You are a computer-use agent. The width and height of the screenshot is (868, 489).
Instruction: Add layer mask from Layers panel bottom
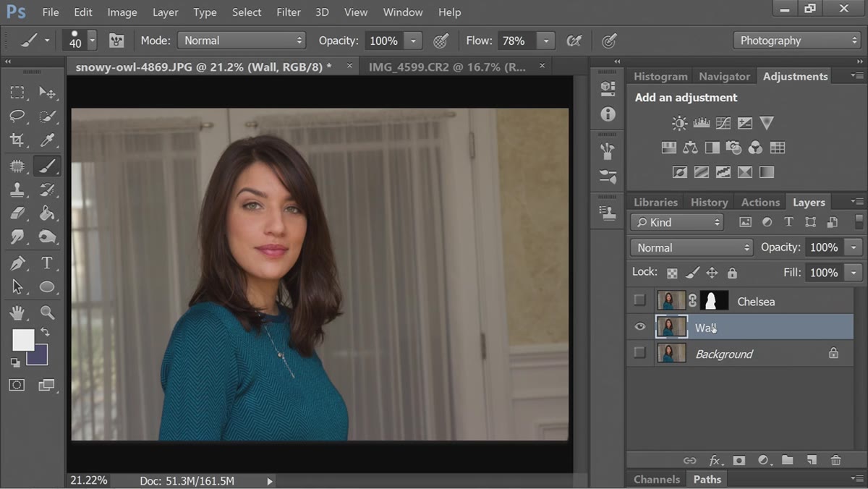pyautogui.click(x=739, y=460)
